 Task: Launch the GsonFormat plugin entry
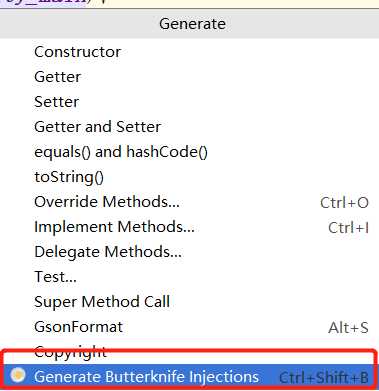(189, 327)
